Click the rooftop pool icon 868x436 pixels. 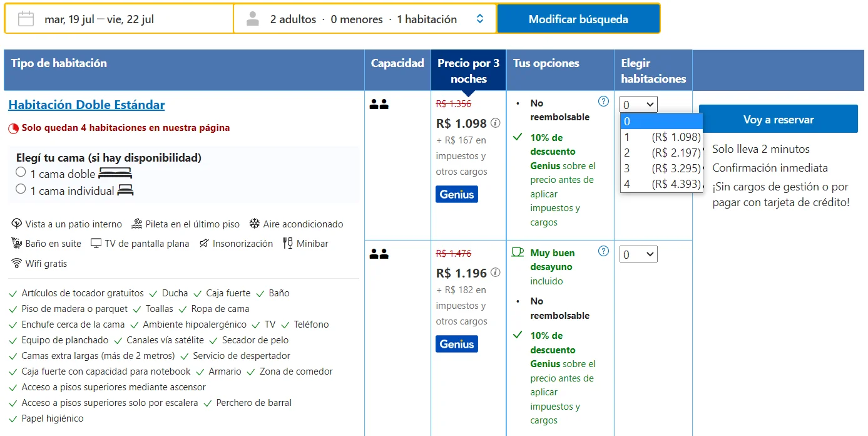click(x=137, y=224)
